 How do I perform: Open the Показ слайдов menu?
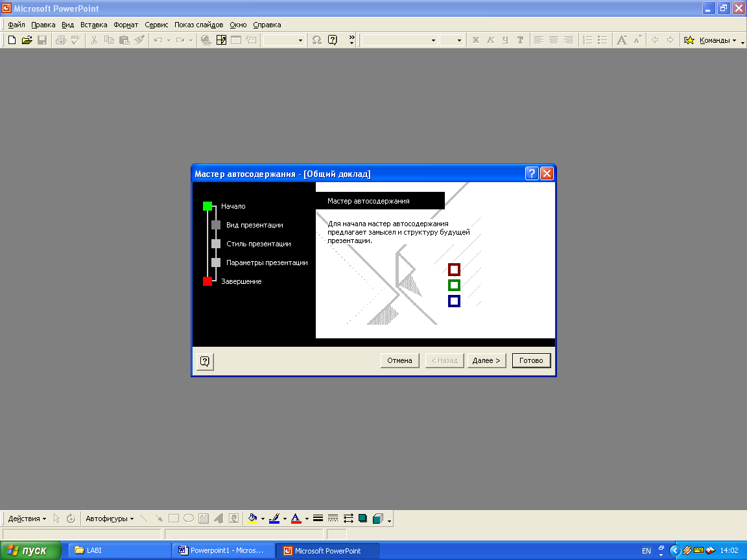pyautogui.click(x=198, y=25)
